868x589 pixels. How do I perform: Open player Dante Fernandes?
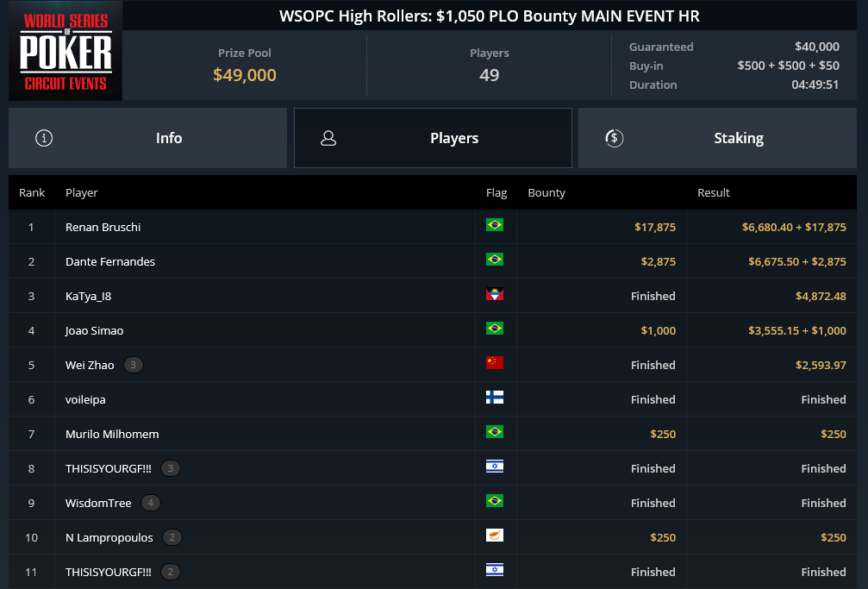pyautogui.click(x=110, y=261)
